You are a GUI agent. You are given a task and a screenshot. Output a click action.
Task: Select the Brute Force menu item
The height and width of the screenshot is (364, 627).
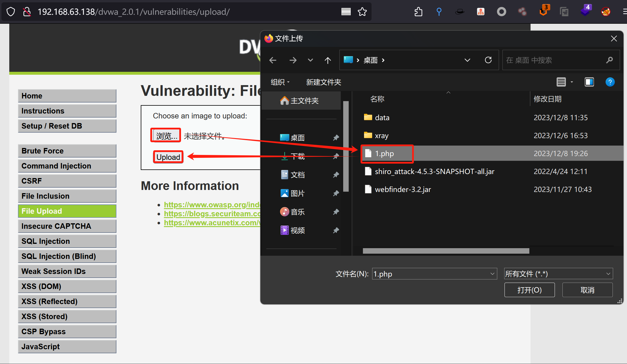point(67,150)
